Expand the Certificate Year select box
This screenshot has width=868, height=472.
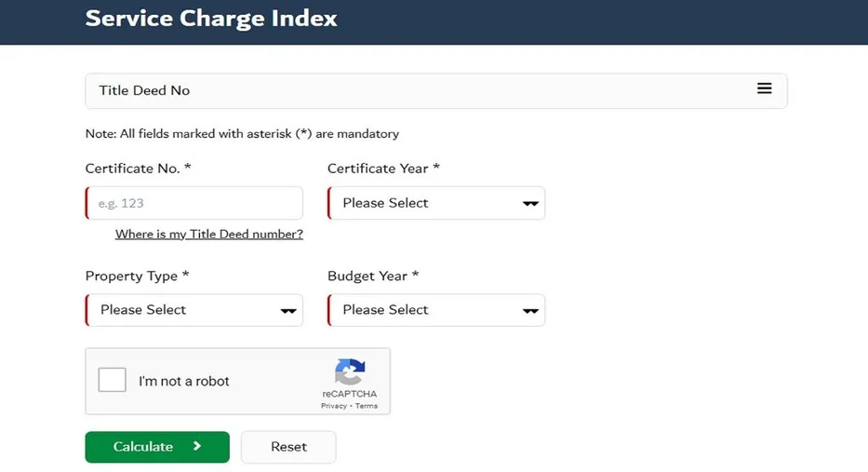[x=435, y=203]
